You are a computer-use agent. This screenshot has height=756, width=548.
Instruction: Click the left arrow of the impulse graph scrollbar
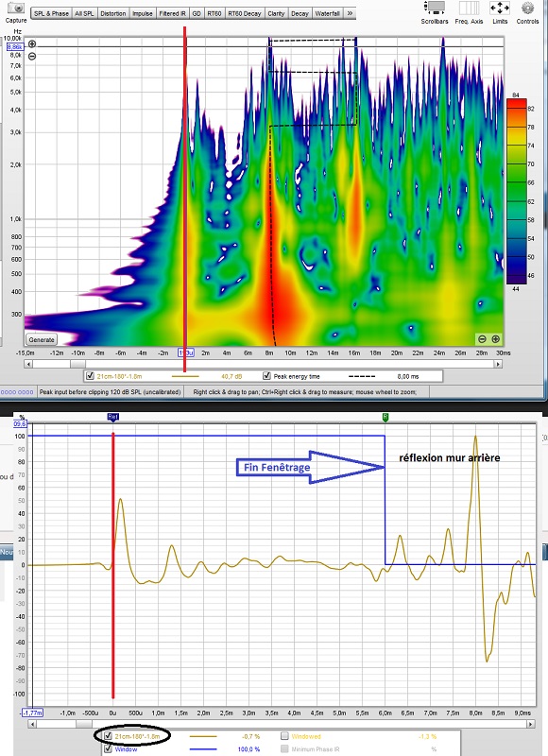pos(32,724)
